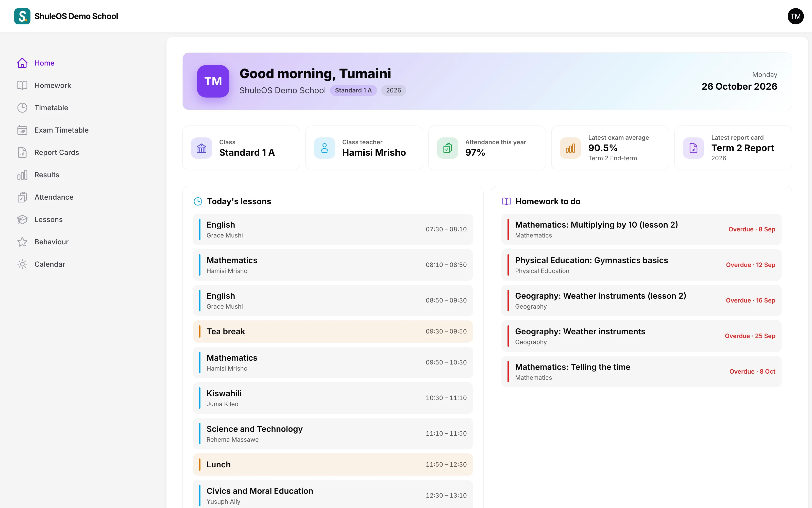The height and width of the screenshot is (508, 812).
Task: Go to Homework in the sidebar
Action: coord(53,85)
